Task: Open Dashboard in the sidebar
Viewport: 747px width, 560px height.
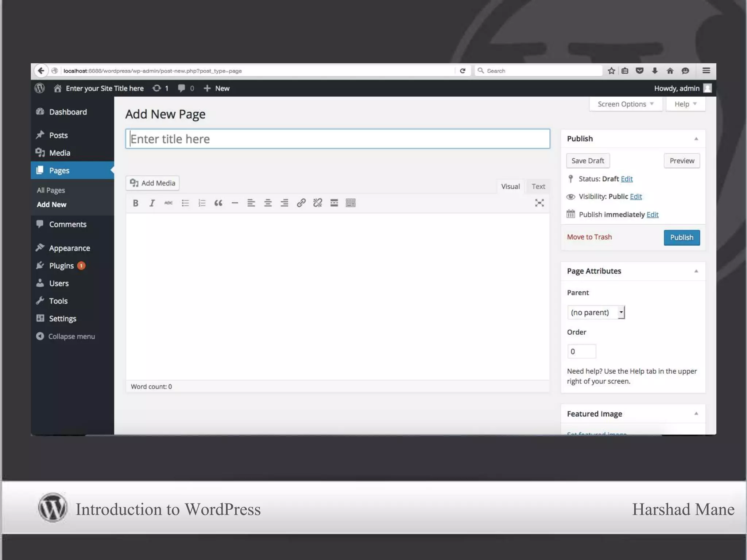Action: coord(73,112)
